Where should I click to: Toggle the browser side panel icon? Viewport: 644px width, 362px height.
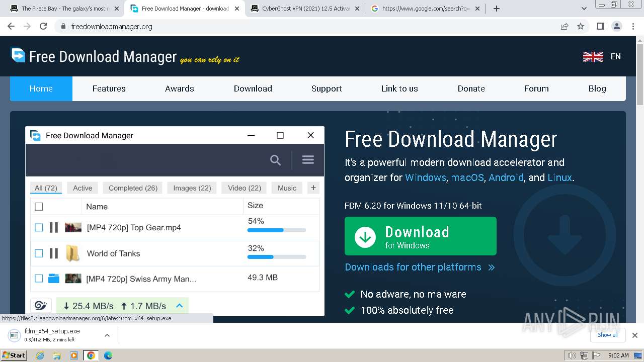(601, 26)
